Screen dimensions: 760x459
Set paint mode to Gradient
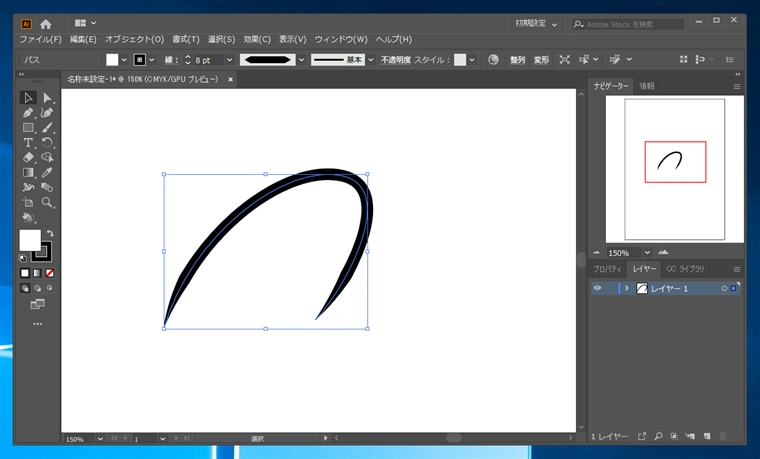point(37,273)
